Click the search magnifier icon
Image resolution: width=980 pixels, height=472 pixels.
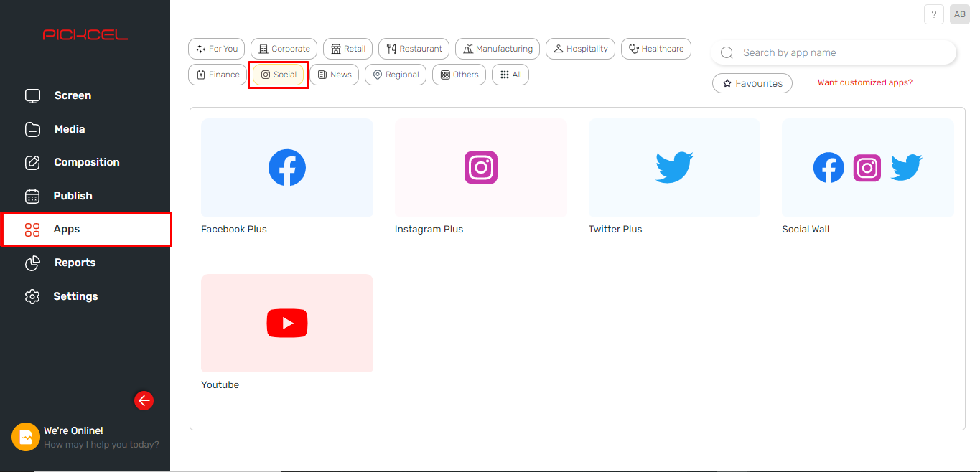727,52
